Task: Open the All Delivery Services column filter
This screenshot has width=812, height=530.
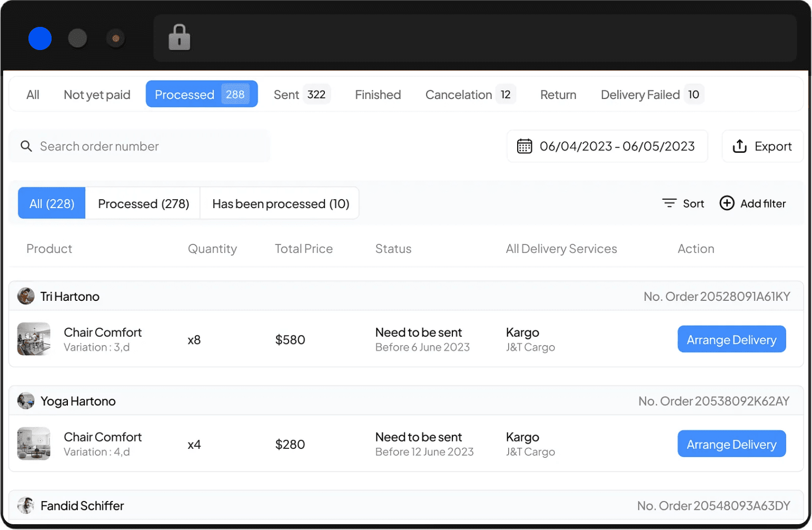Action: point(561,249)
